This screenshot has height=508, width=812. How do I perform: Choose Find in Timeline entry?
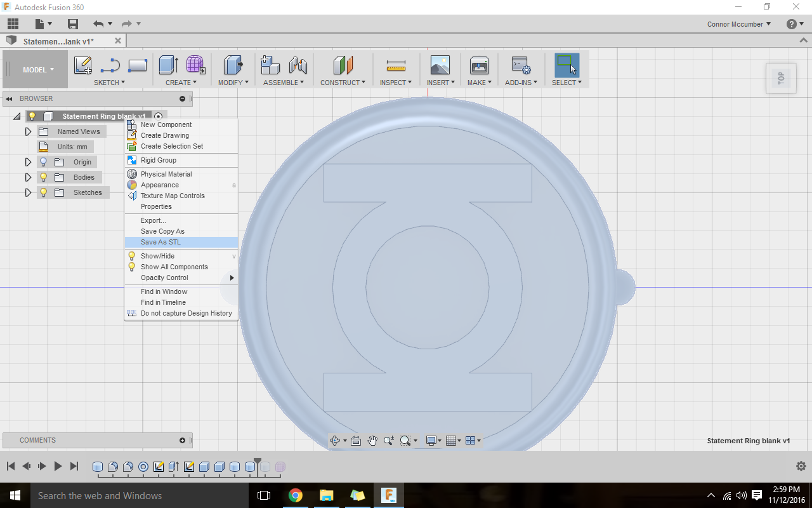tap(181, 302)
